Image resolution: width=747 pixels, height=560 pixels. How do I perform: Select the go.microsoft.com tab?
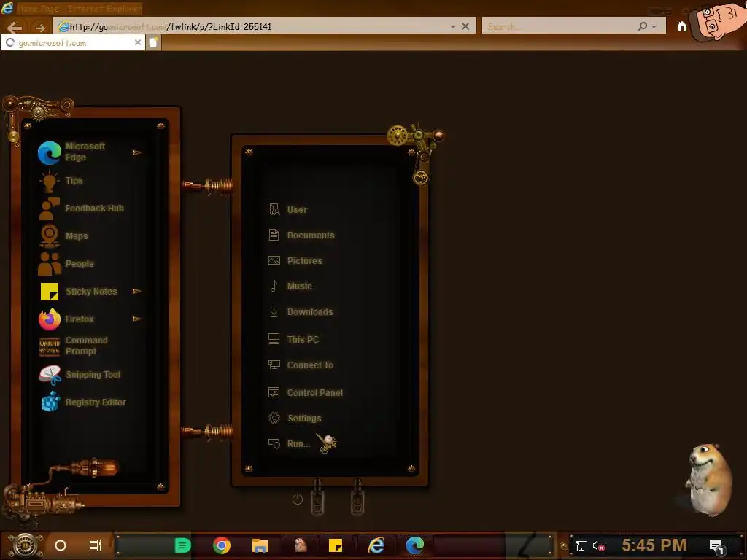[x=72, y=43]
